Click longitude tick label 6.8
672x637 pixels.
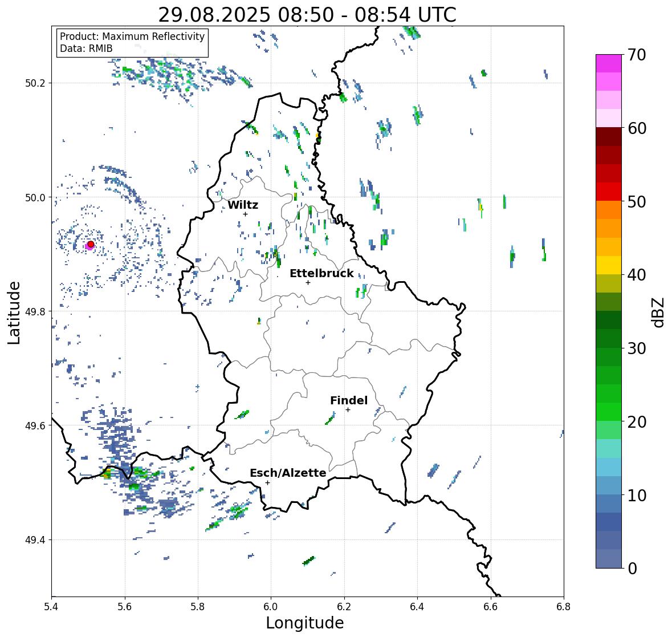click(x=564, y=607)
